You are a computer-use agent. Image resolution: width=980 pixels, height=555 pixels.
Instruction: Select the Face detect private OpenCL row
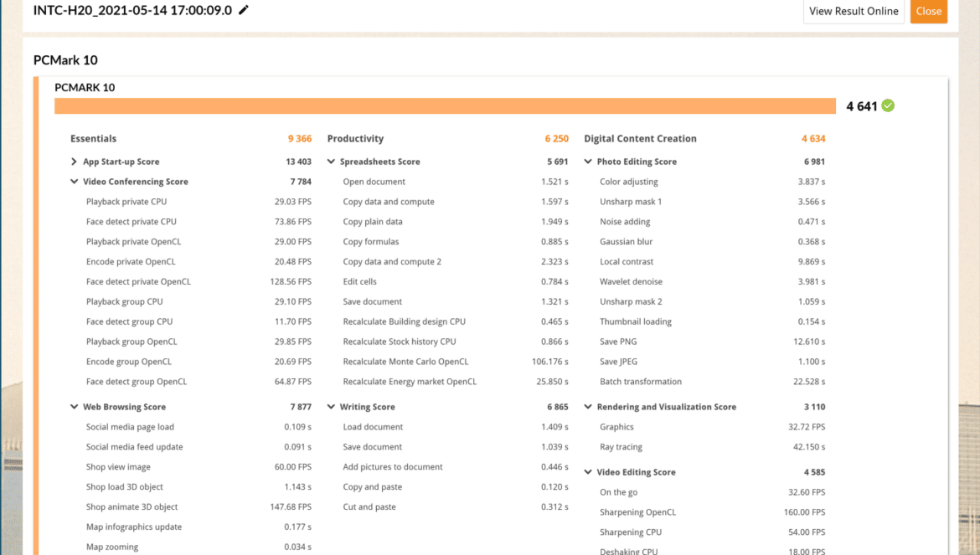coord(199,281)
